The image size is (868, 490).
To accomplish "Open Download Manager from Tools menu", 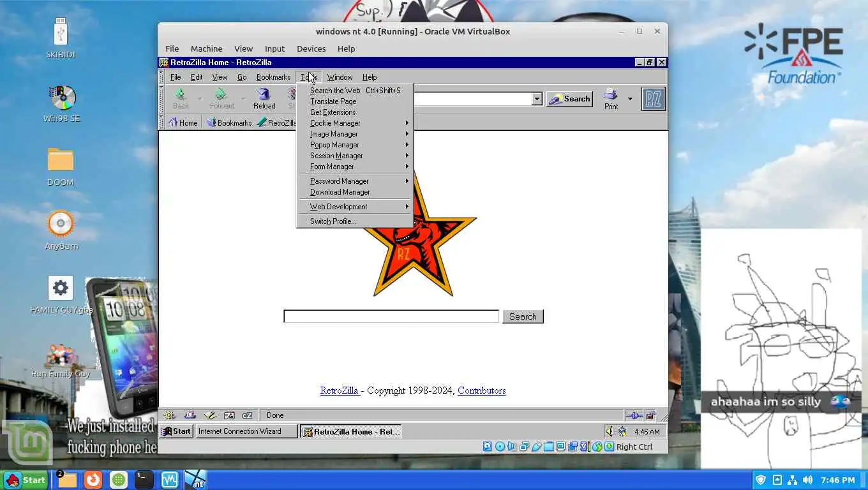I will (x=355, y=192).
